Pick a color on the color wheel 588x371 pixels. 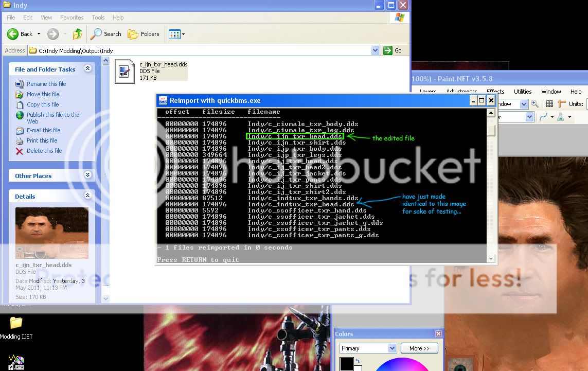(x=402, y=365)
